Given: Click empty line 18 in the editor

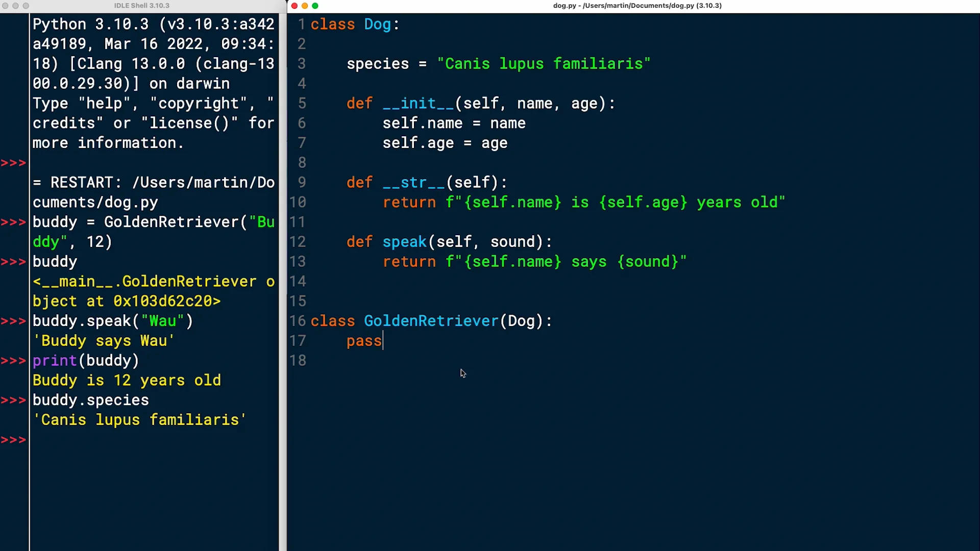Looking at the screenshot, I should pos(459,361).
